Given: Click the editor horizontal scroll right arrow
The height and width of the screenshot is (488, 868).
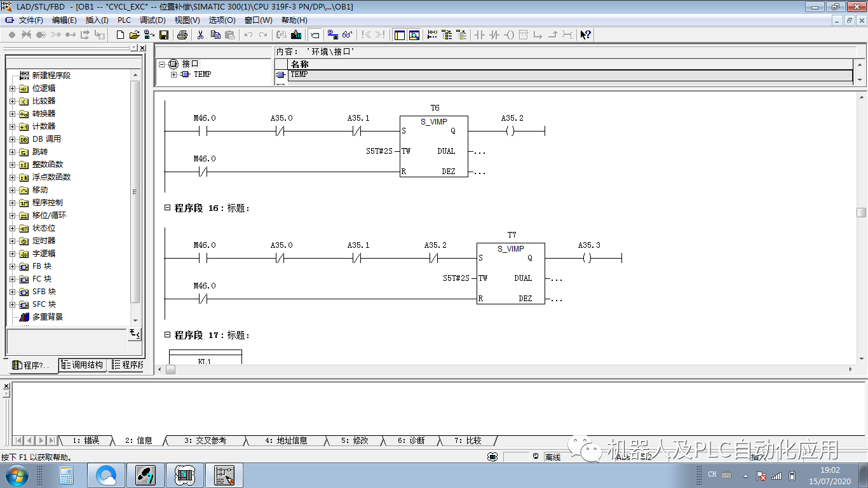Looking at the screenshot, I should [x=852, y=369].
